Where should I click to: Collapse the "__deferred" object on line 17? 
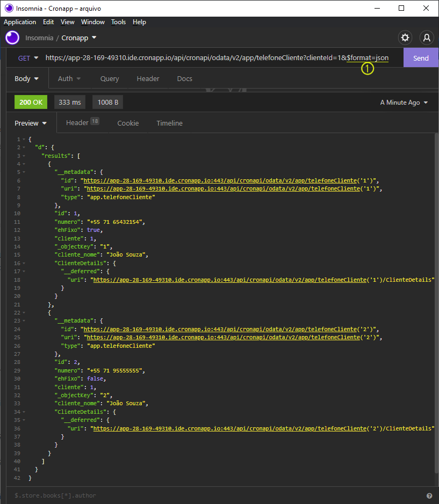click(x=24, y=272)
